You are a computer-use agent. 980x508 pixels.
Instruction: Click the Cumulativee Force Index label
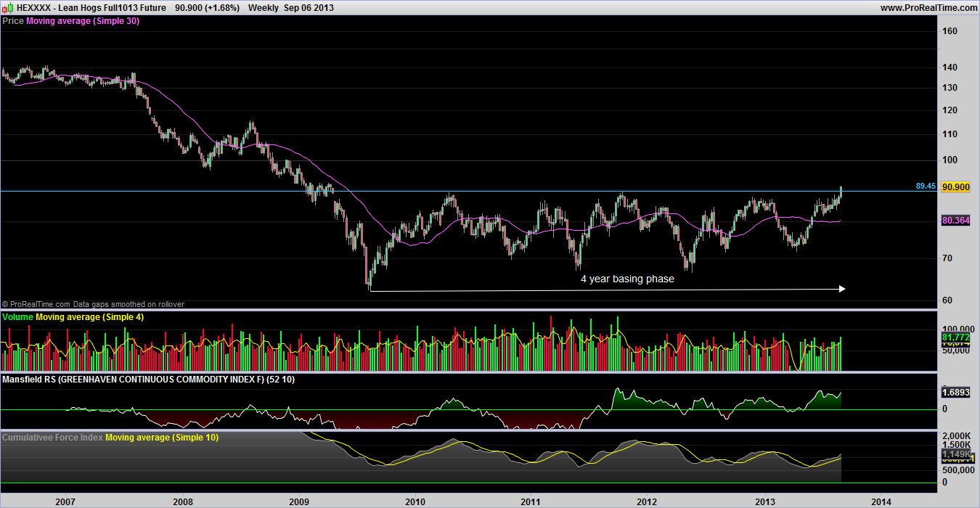click(52, 438)
